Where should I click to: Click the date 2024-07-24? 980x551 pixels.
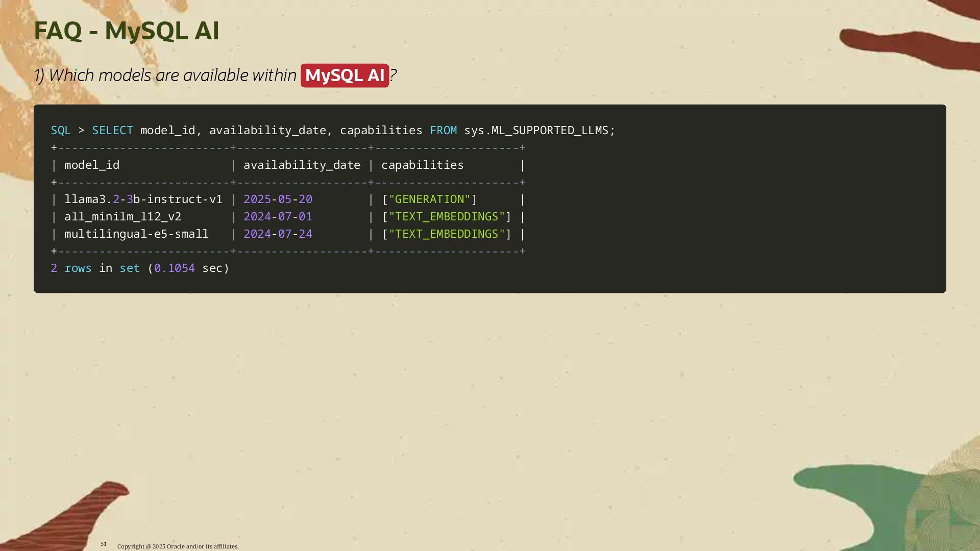[x=278, y=234]
